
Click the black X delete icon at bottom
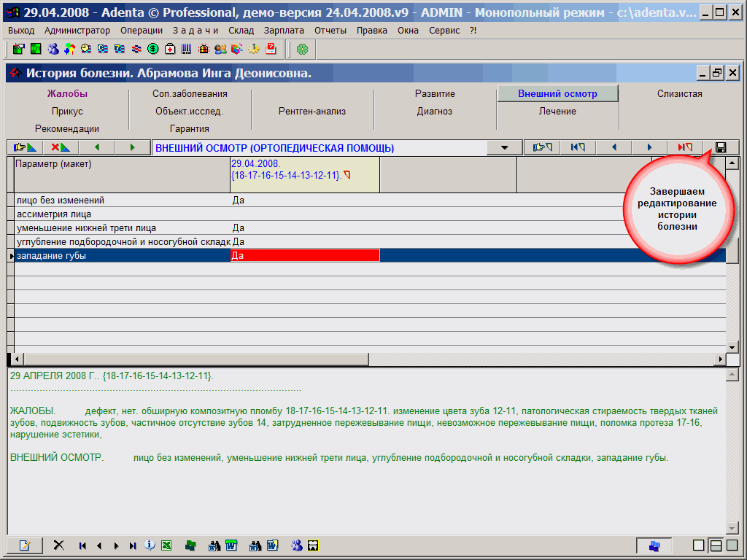click(59, 545)
